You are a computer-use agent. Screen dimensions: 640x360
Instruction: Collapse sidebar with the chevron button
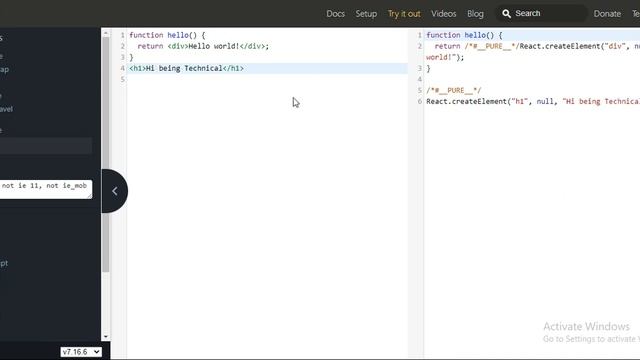[x=115, y=191]
